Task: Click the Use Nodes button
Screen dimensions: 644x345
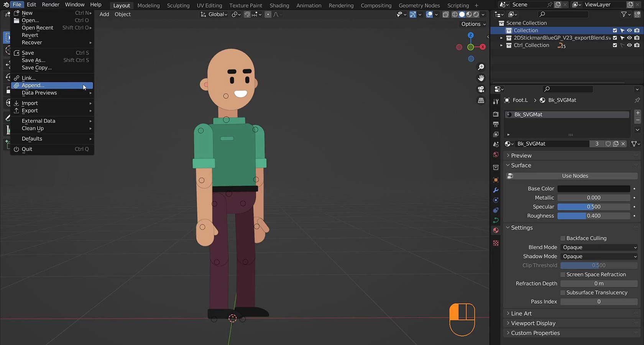Action: [575, 176]
